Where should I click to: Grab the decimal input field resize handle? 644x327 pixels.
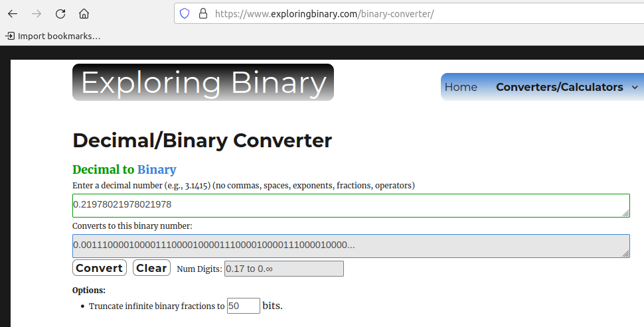tap(625, 213)
